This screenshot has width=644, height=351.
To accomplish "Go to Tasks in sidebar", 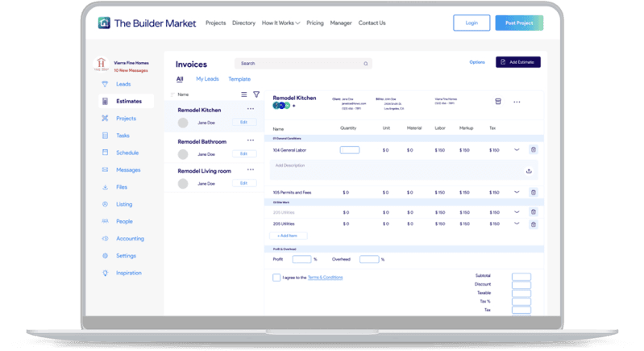I will point(123,136).
